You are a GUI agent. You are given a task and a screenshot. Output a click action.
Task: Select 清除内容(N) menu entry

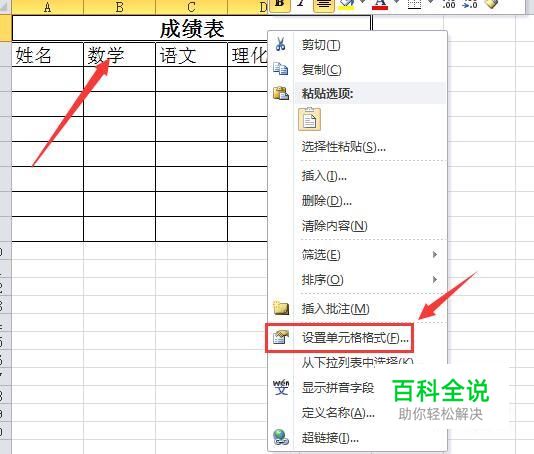pos(358,226)
